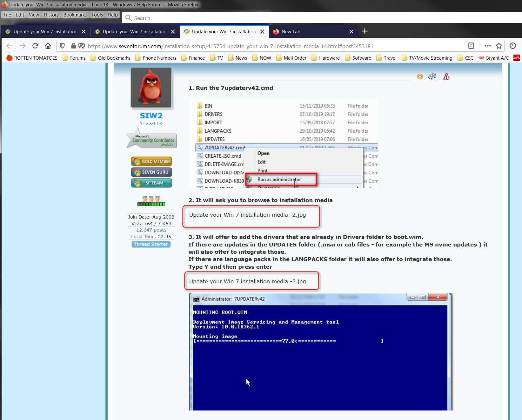Open the Tools menu

pyautogui.click(x=97, y=15)
